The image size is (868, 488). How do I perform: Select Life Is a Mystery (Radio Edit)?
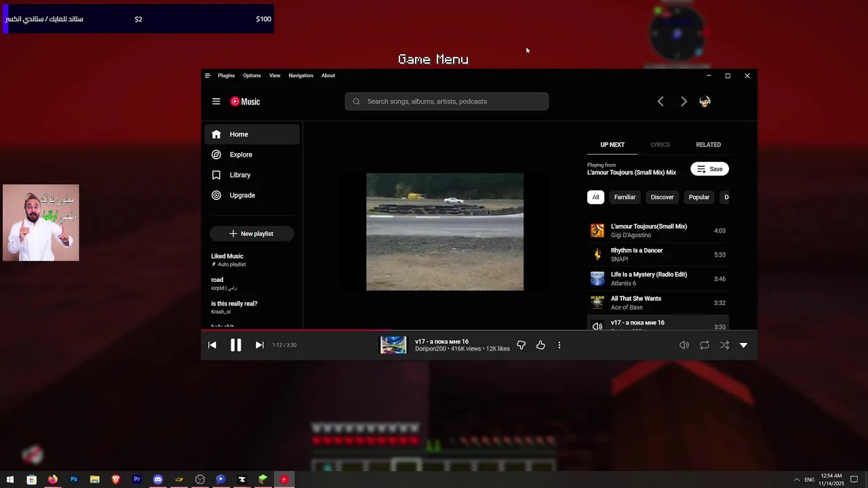[658, 279]
